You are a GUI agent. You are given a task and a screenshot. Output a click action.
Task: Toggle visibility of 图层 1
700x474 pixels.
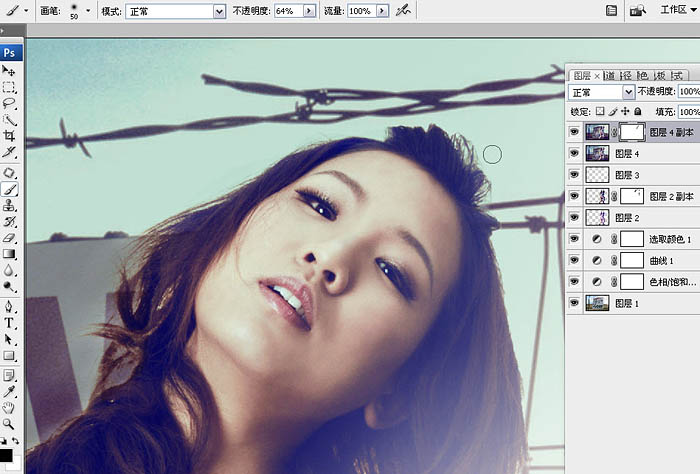574,303
